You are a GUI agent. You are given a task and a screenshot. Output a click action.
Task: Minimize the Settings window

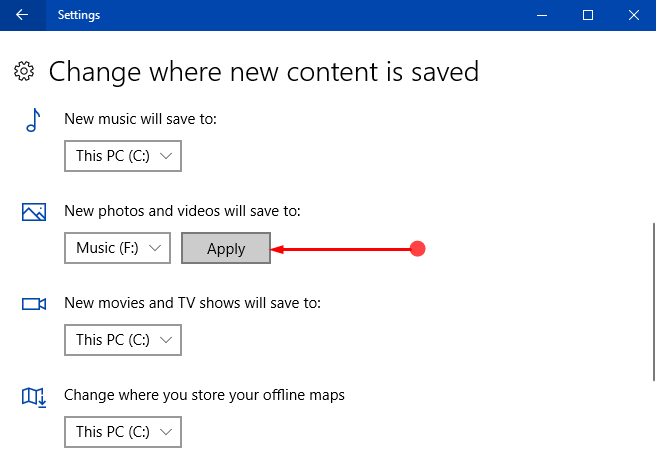pyautogui.click(x=542, y=15)
